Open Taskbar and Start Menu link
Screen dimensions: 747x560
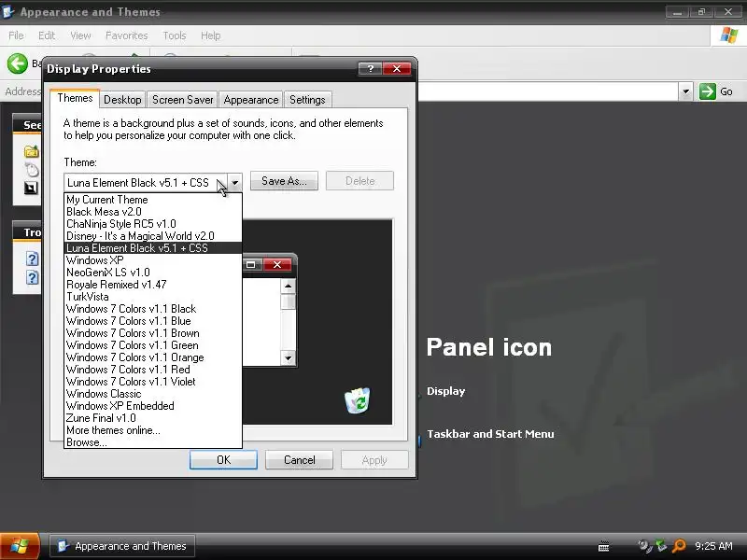point(490,434)
